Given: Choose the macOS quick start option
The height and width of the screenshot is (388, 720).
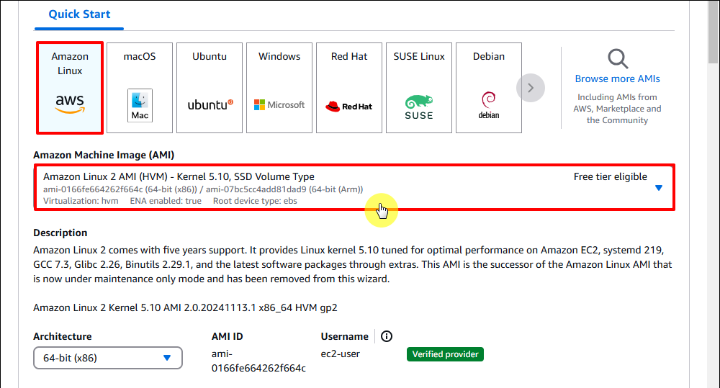Looking at the screenshot, I should tap(140, 88).
